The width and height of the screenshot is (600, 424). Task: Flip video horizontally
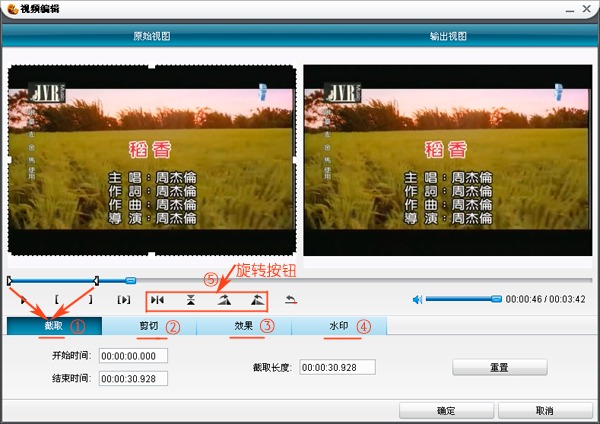(x=157, y=300)
